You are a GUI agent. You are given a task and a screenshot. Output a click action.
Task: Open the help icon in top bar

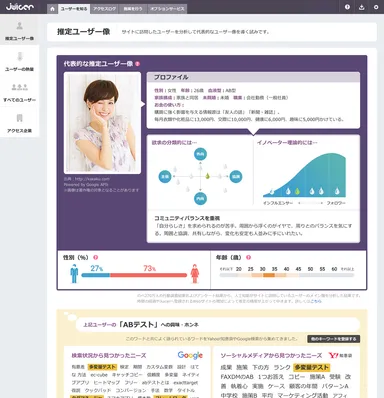[347, 7]
